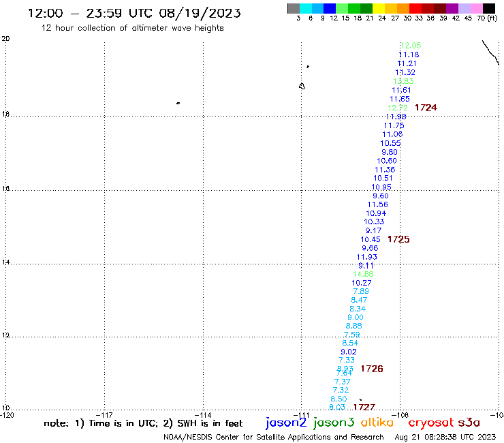Select the pass number 1726 label

372,369
